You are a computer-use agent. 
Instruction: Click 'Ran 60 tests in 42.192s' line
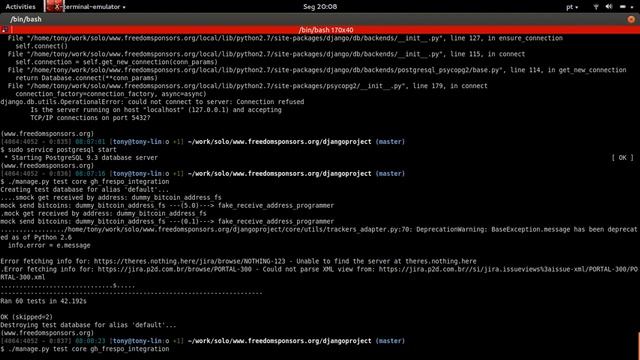(43, 301)
